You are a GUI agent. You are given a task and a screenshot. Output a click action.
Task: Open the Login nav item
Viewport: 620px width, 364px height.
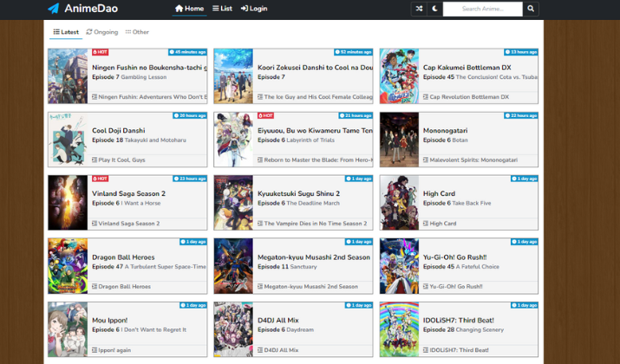[254, 9]
